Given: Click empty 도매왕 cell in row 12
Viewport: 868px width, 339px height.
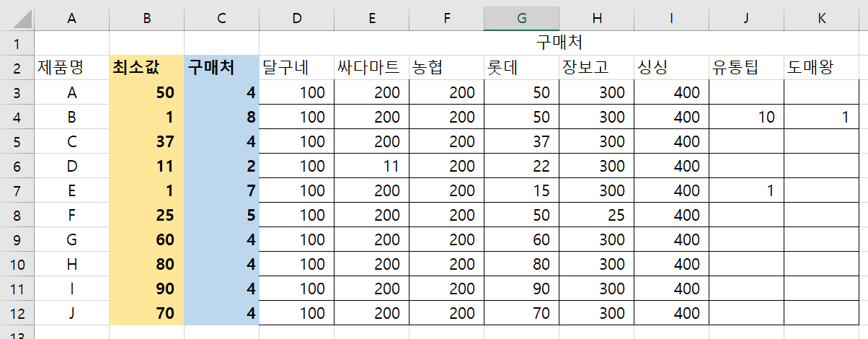Looking at the screenshot, I should coord(821,313).
